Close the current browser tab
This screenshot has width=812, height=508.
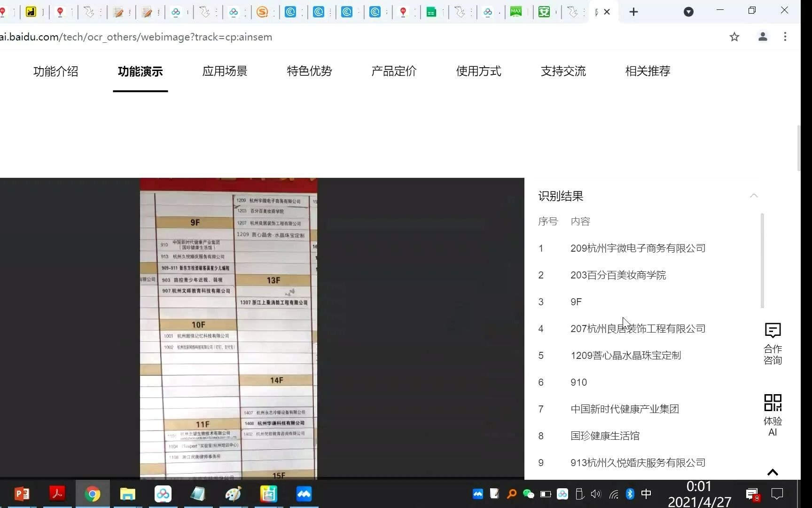[607, 12]
